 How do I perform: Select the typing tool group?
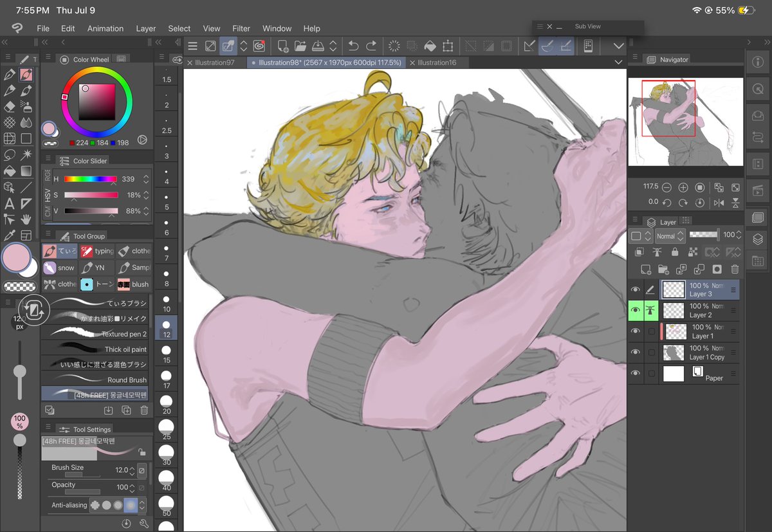(97, 251)
